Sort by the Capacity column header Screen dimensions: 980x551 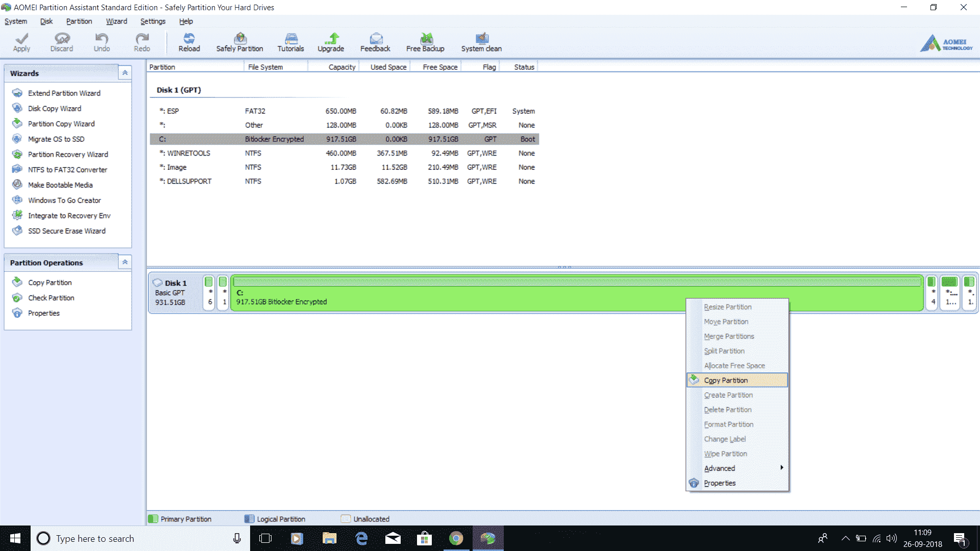[333, 67]
